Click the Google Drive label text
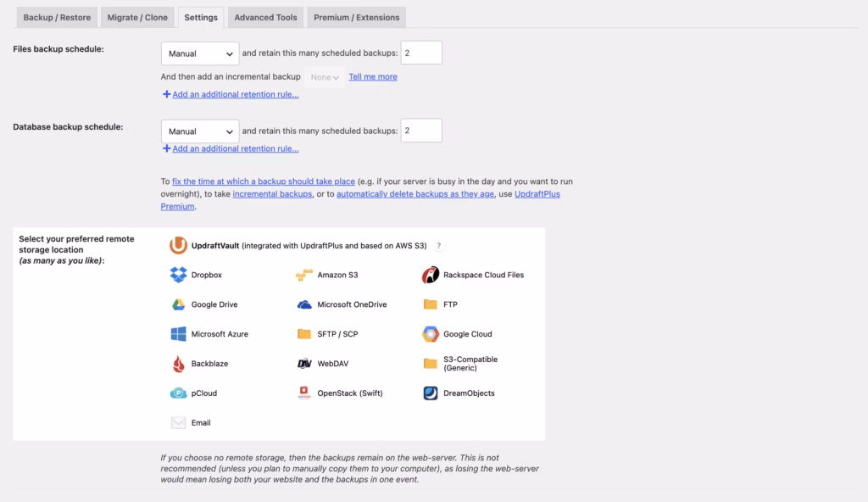868x502 pixels. pos(214,304)
